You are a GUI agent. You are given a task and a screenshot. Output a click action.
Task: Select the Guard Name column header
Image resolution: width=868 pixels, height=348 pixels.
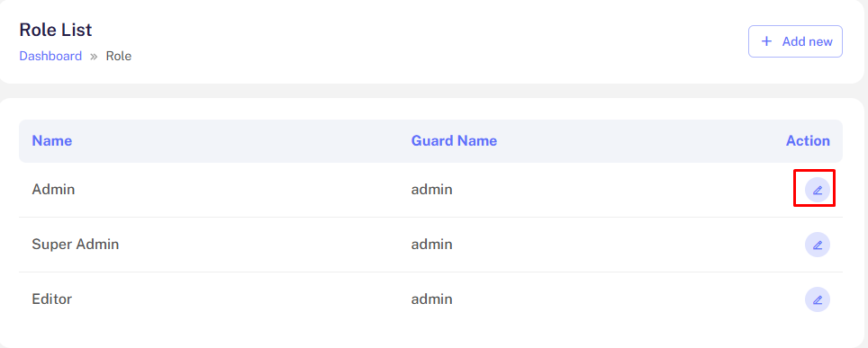point(454,141)
